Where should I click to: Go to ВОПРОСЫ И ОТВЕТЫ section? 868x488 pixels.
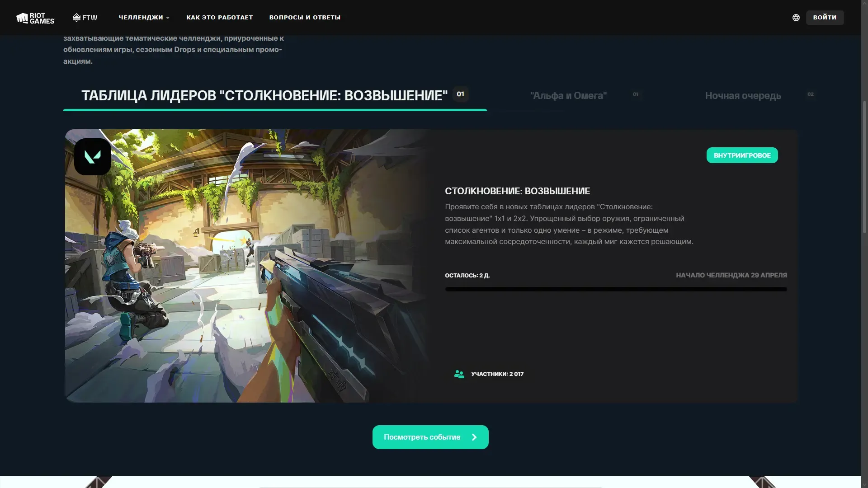coord(305,18)
